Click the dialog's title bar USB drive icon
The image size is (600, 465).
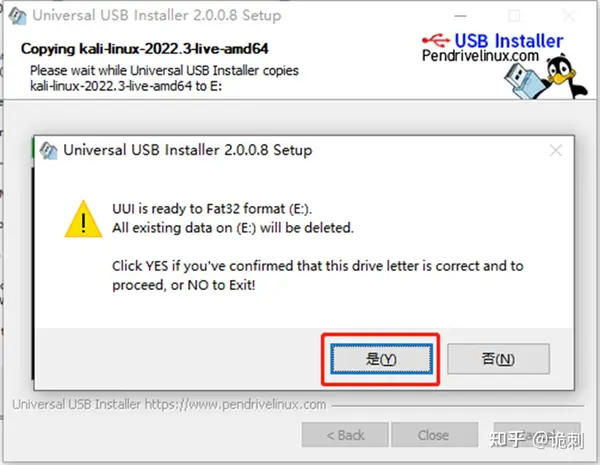(49, 150)
